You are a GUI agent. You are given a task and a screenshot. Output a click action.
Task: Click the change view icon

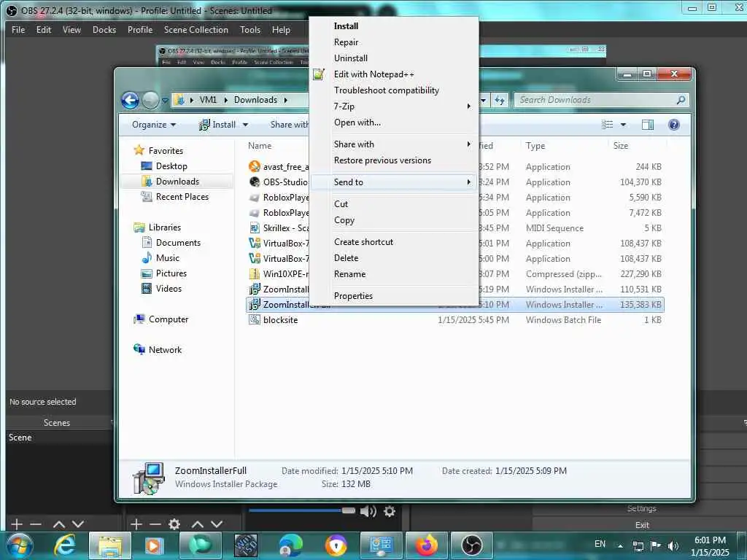[x=608, y=125]
